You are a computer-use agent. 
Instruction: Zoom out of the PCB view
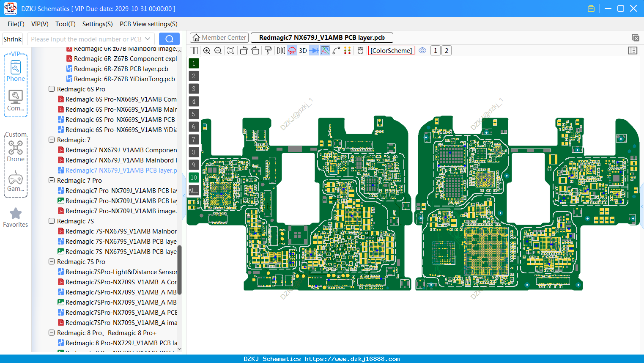pos(218,50)
